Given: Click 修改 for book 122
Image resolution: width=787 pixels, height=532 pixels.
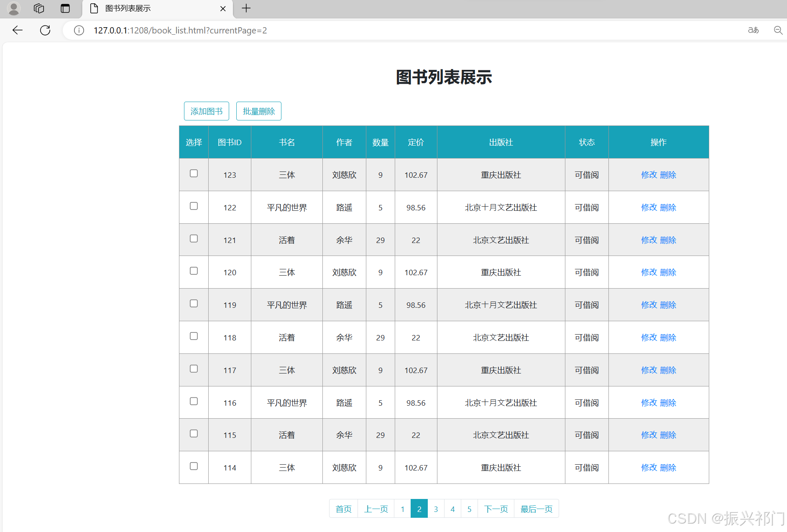Looking at the screenshot, I should click(649, 207).
